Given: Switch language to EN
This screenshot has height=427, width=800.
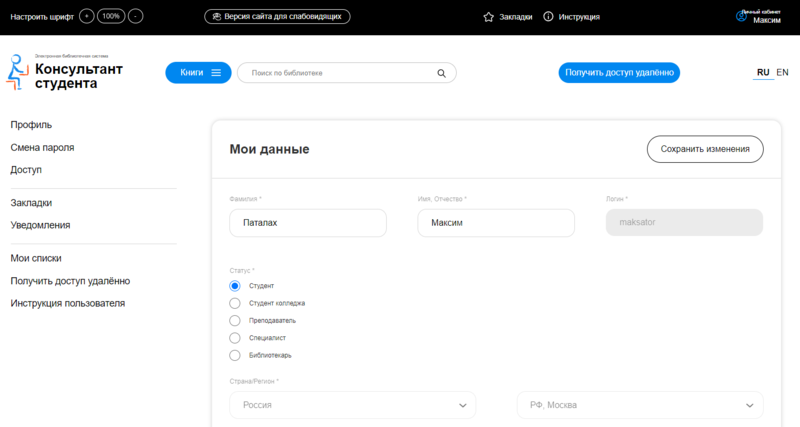Looking at the screenshot, I should [782, 73].
